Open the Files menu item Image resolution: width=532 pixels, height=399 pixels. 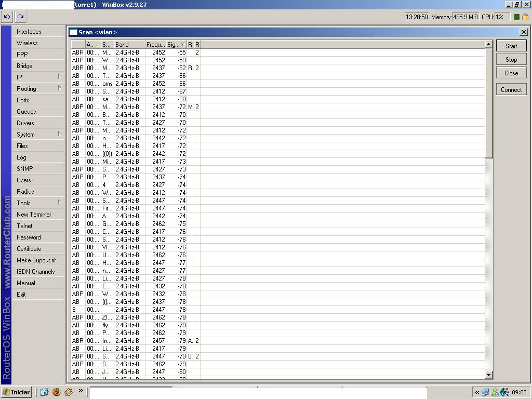point(38,146)
